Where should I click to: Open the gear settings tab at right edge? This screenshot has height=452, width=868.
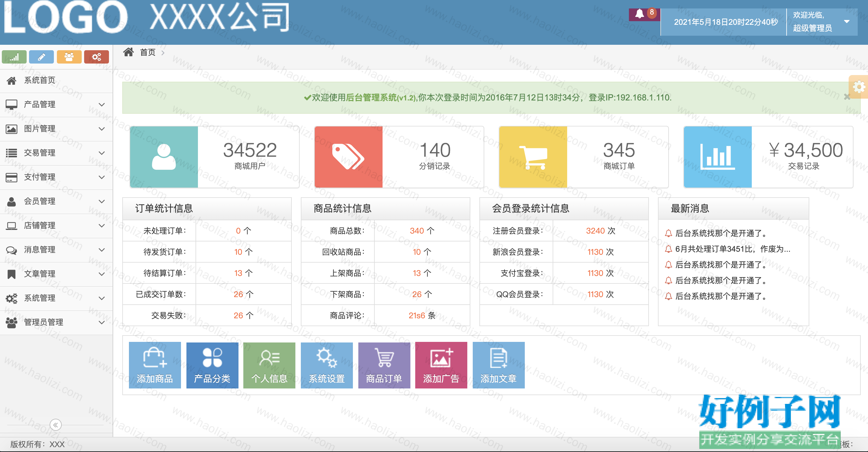pos(859,87)
